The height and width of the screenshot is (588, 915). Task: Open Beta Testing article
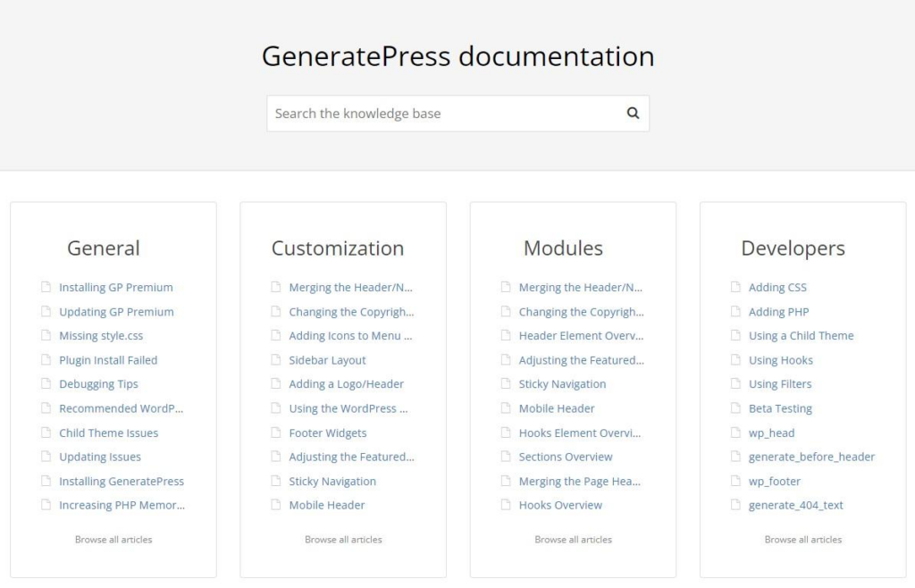click(780, 408)
